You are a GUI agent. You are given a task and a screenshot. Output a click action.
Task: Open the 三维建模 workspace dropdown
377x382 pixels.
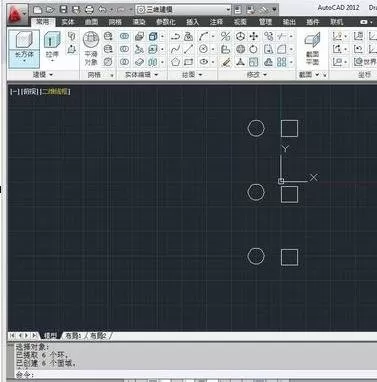[184, 10]
